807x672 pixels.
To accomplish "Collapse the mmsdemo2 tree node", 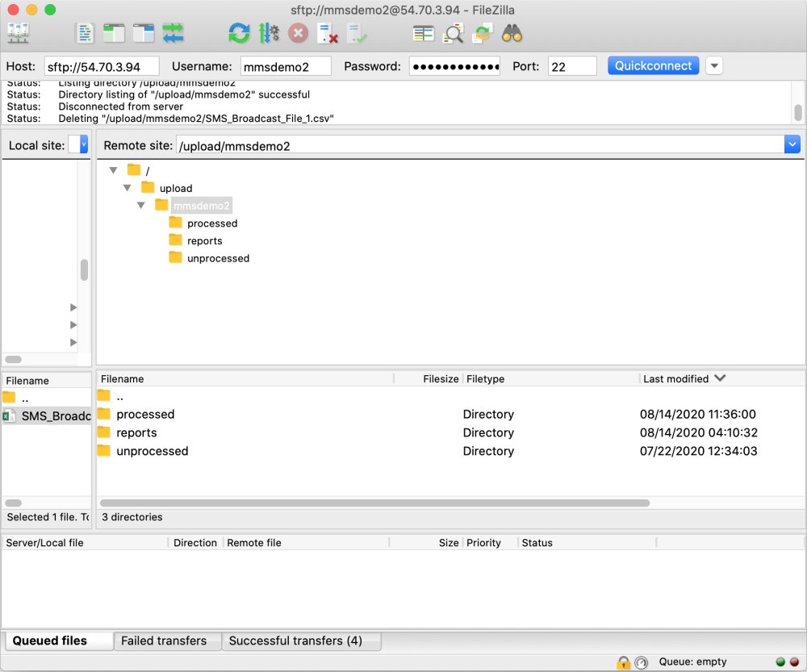I will (141, 205).
